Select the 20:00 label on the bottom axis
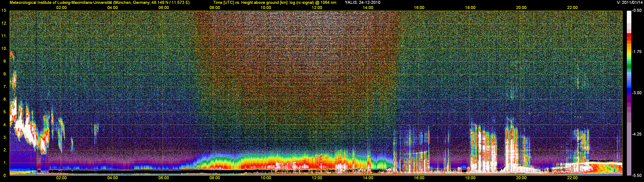The width and height of the screenshot is (644, 182). (x=521, y=178)
